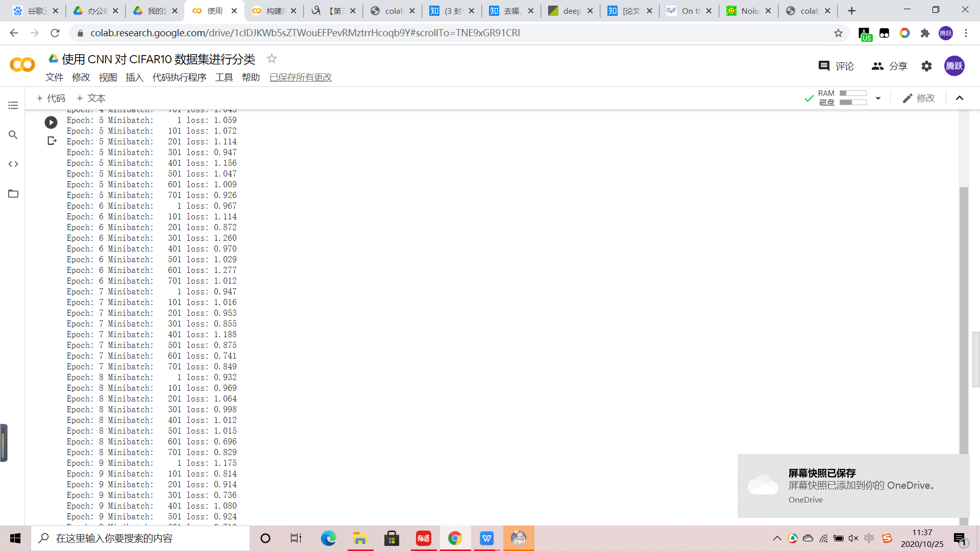
Task: Toggle system volume mute icon in tray
Action: coord(853,538)
